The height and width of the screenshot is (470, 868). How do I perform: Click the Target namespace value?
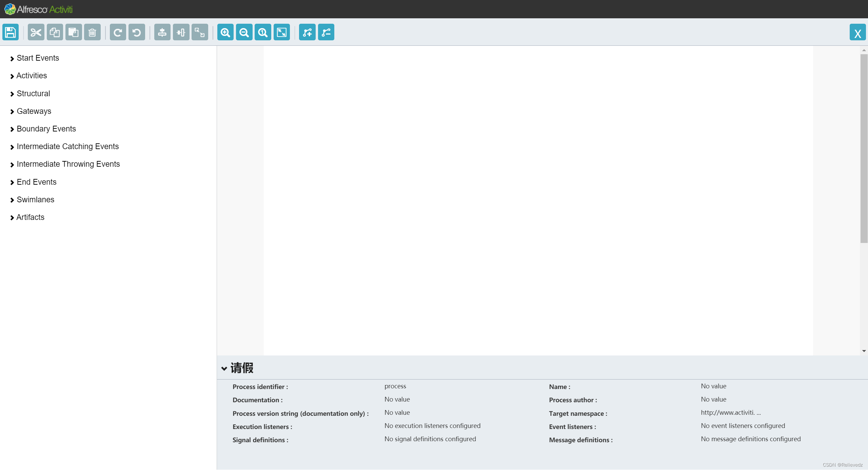[x=731, y=413]
